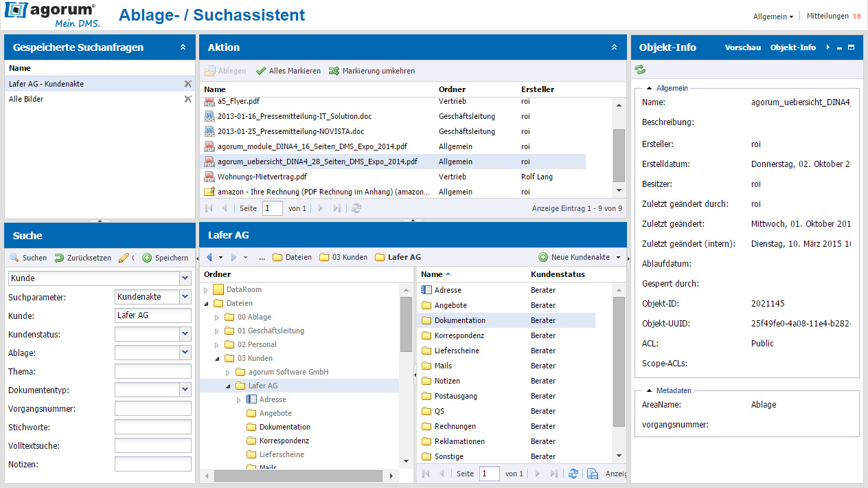Expand the DataRoom tree node

pyautogui.click(x=205, y=290)
